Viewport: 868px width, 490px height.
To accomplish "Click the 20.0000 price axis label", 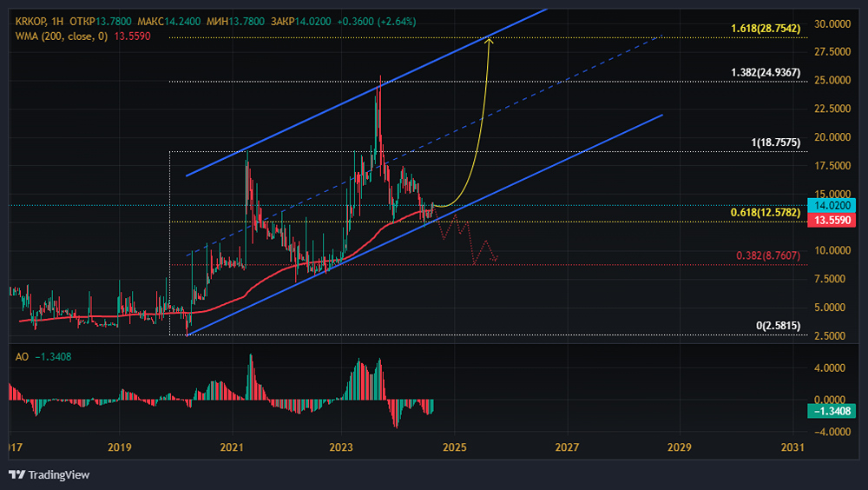I will [x=832, y=137].
